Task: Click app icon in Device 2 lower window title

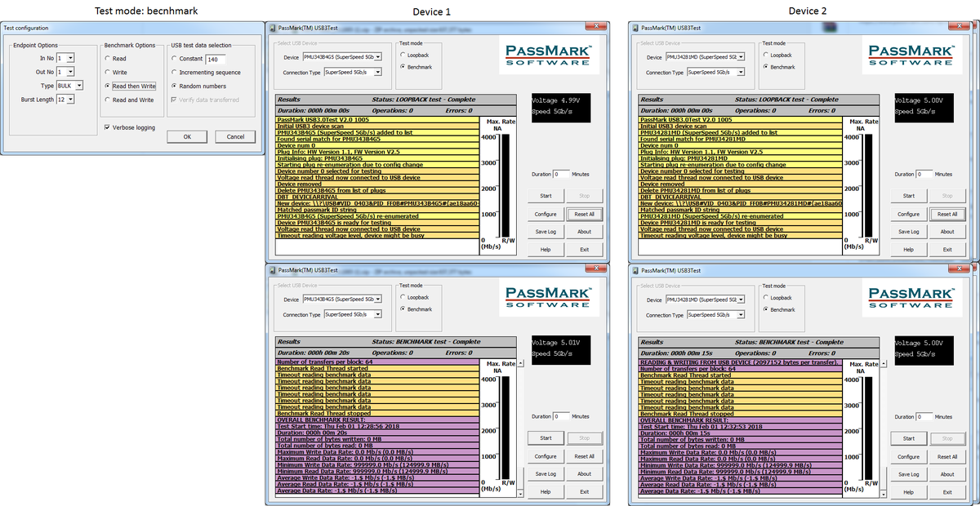Action: tap(635, 269)
